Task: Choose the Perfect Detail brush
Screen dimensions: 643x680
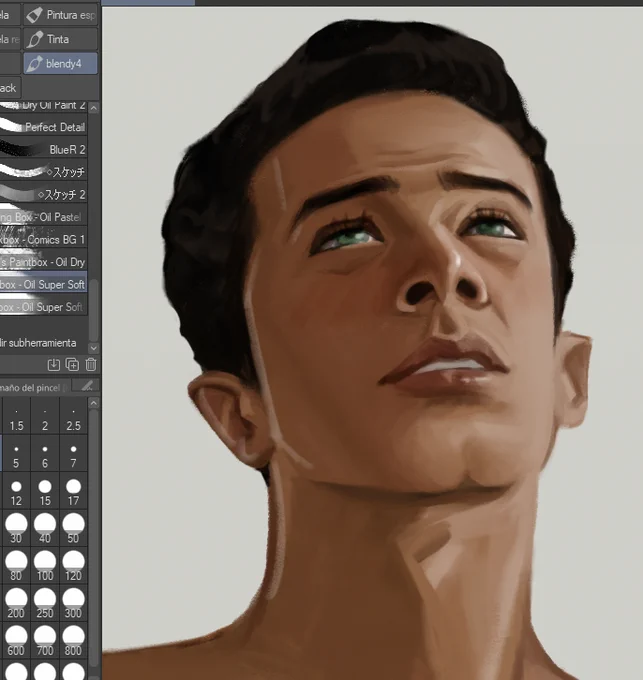Action: (43, 127)
